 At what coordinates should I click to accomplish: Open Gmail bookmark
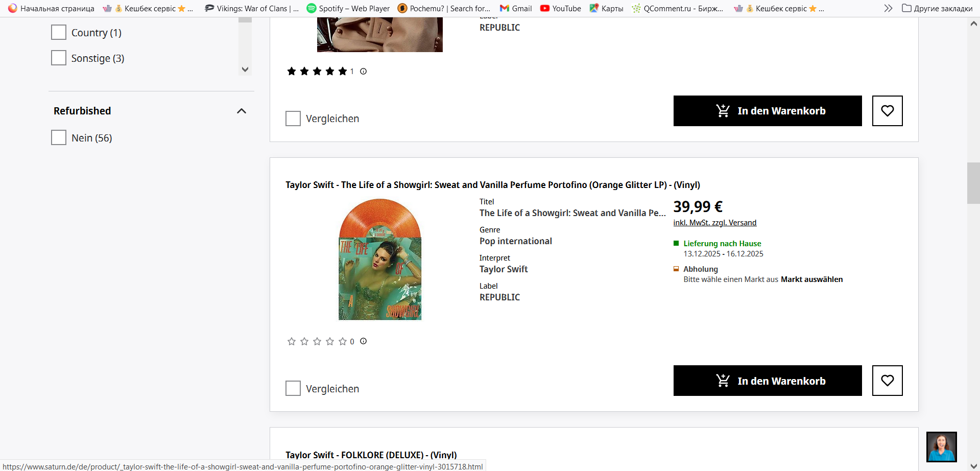pos(516,8)
